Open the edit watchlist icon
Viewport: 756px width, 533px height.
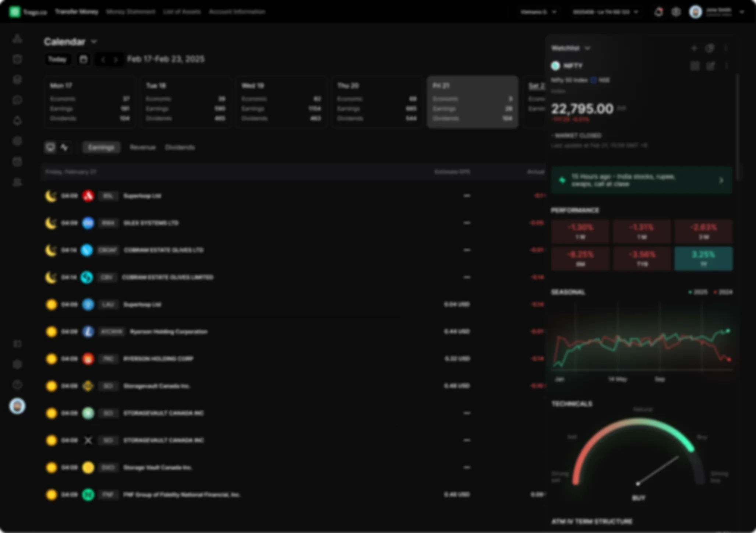711,66
